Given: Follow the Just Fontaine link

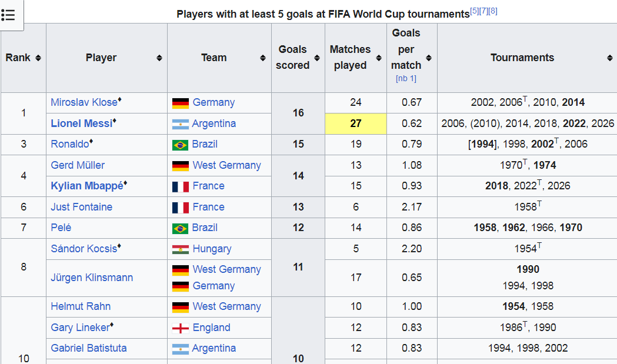Looking at the screenshot, I should point(81,207).
